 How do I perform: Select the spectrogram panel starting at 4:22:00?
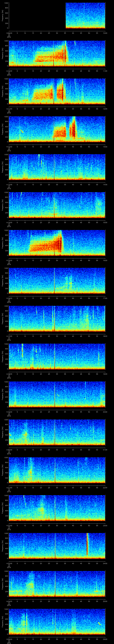pos(57,508)
